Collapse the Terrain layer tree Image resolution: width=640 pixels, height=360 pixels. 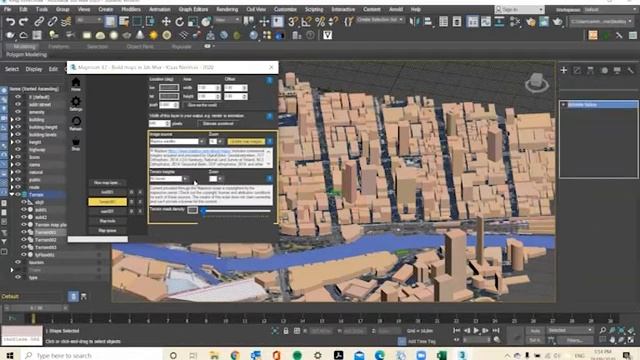tap(11, 194)
